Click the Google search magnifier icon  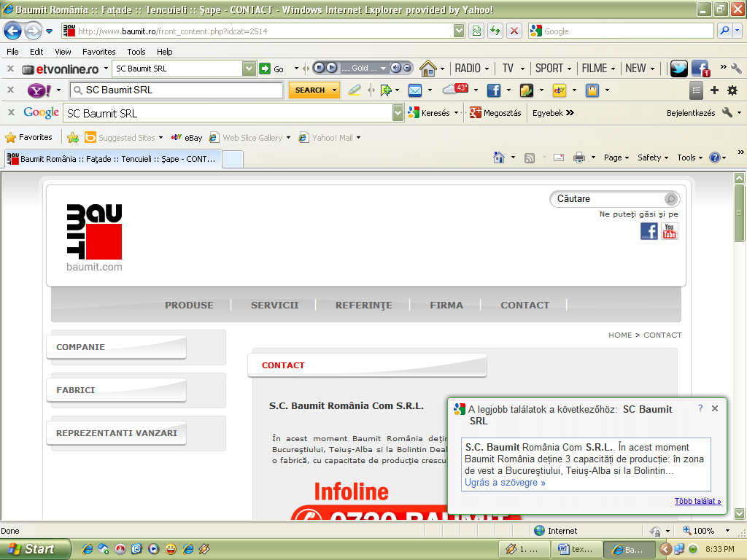pos(724,31)
